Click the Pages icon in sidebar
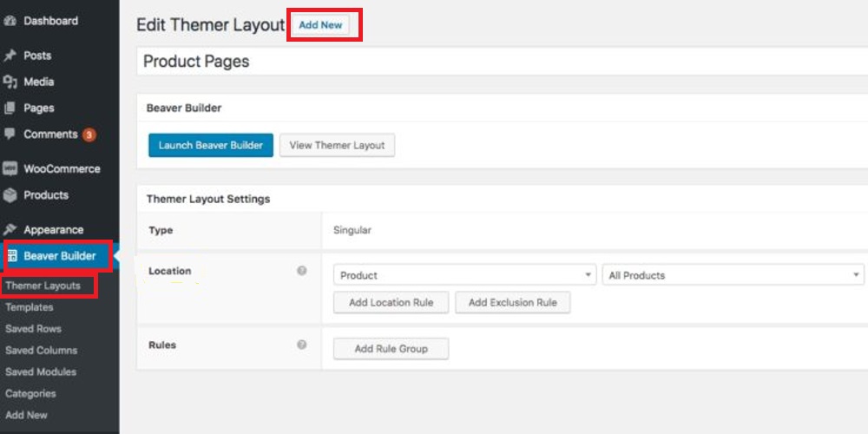This screenshot has height=434, width=868. [x=10, y=108]
